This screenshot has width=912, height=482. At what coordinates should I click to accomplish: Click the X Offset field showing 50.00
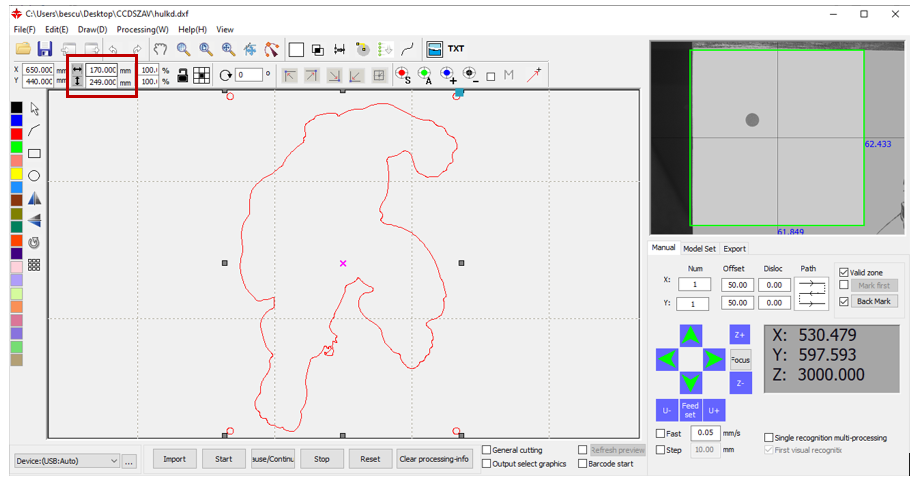click(738, 285)
